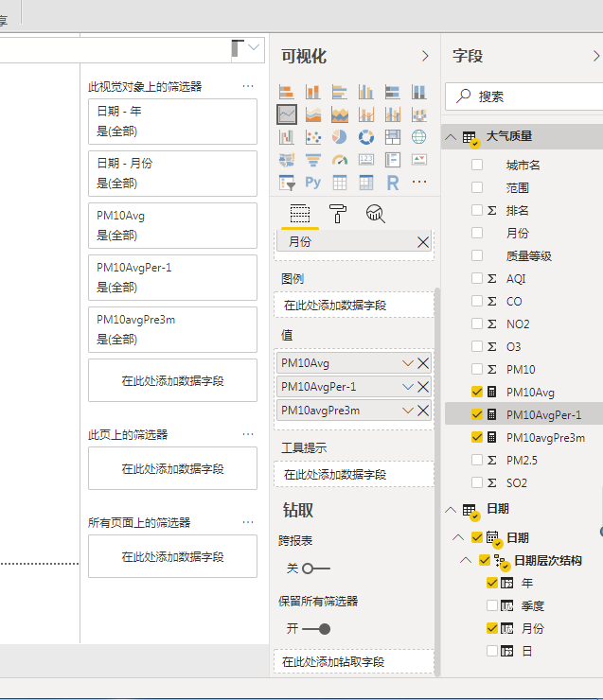Check the 季度 hierarchy level checkbox
The image size is (603, 700).
pos(492,605)
